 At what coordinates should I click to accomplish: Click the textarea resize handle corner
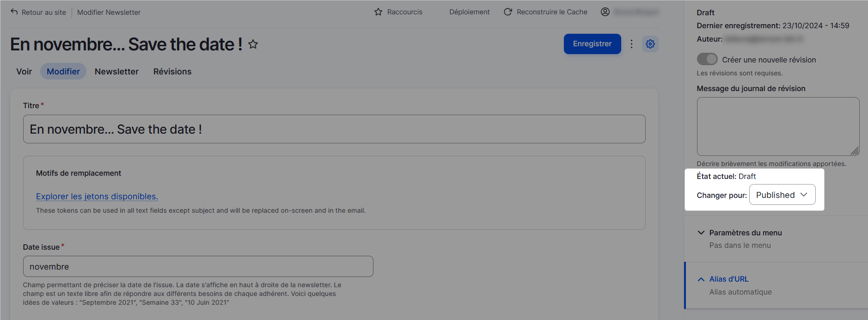tap(855, 151)
